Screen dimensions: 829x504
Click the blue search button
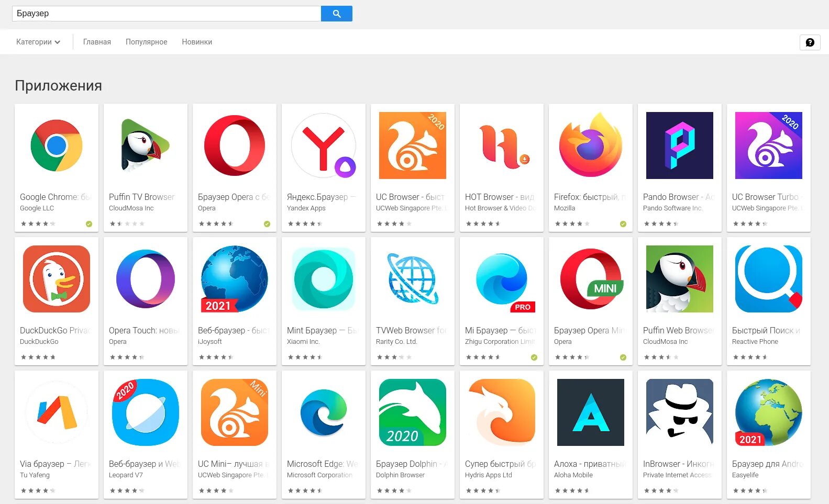click(x=337, y=14)
